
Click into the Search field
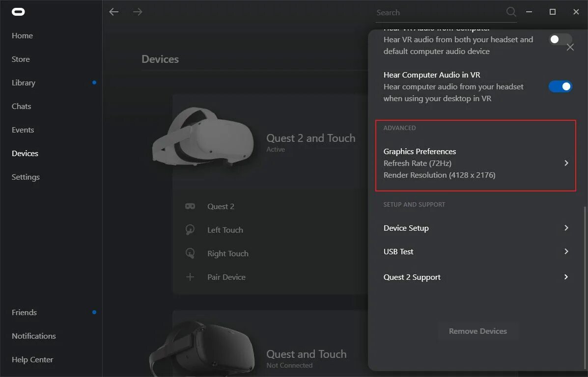click(440, 13)
